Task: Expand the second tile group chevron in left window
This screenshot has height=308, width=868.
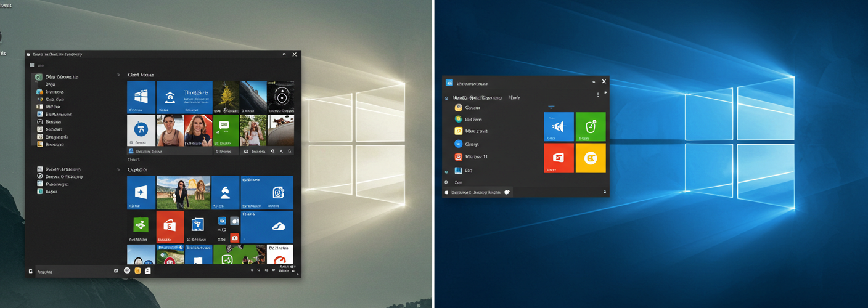Action: point(119,169)
